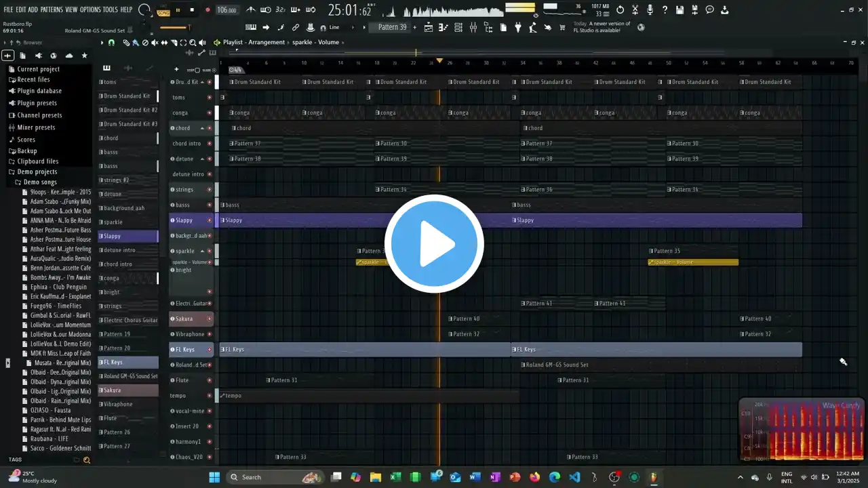
Task: Click the FL Studio update notification text
Action: (601, 27)
